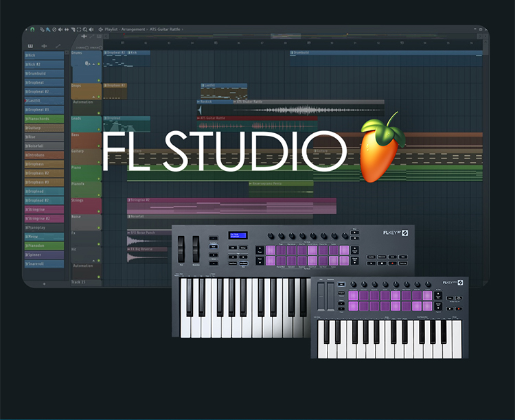The height and width of the screenshot is (420, 515).
Task: Select the Snareroll pattern
Action: click(44, 264)
